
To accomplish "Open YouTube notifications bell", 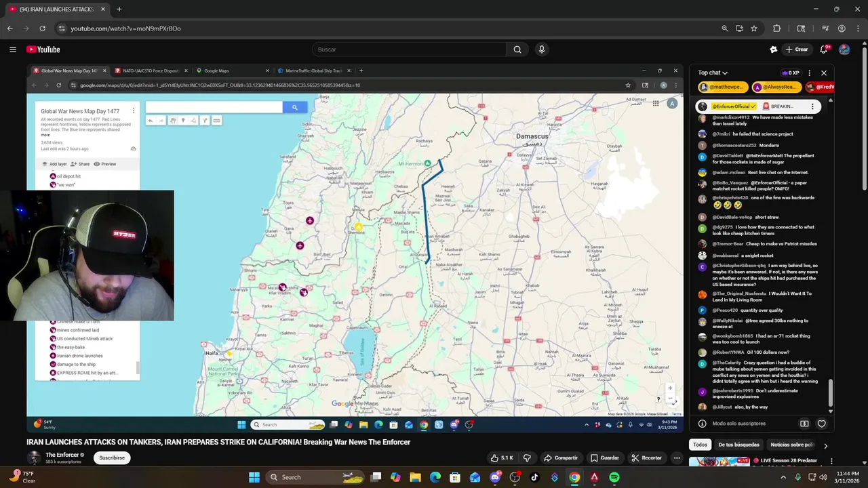I will tap(824, 49).
